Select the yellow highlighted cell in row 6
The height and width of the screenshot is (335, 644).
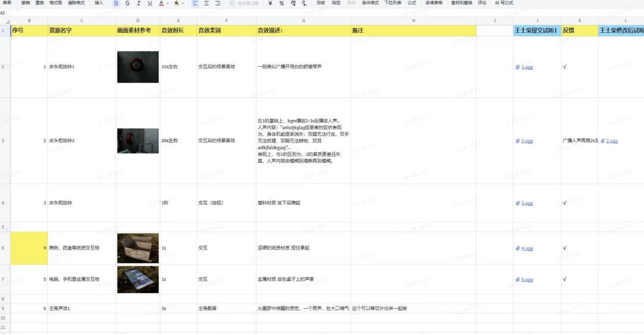pyautogui.click(x=29, y=248)
